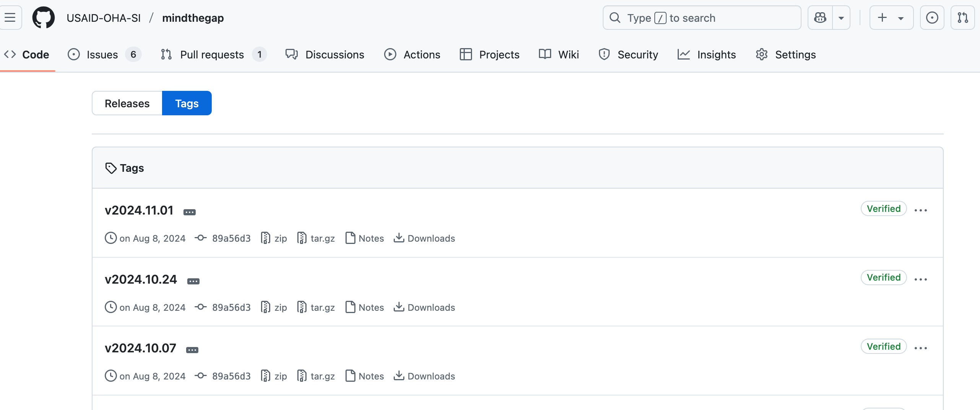The width and height of the screenshot is (980, 410).
Task: Open Downloads for v2024.10.24
Action: click(x=424, y=307)
